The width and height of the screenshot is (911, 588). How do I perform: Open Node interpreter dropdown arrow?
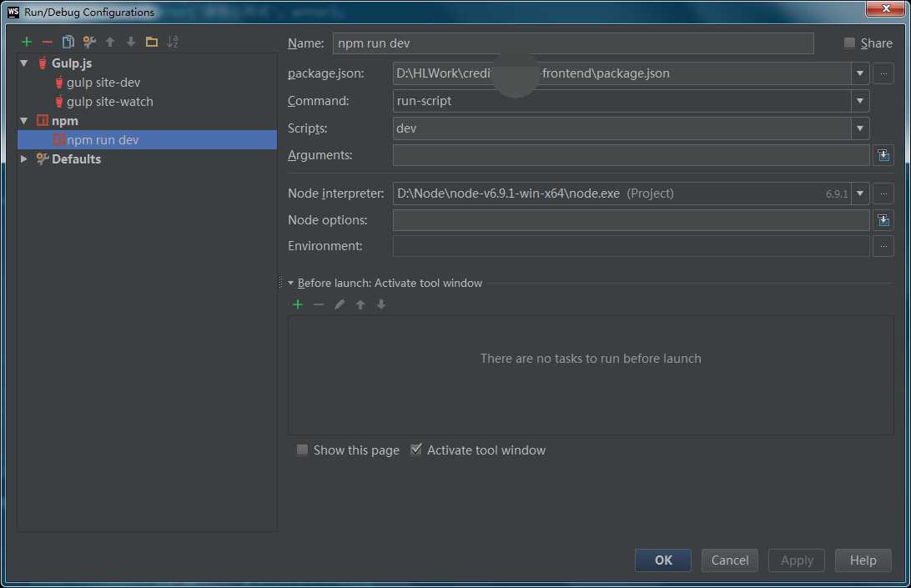pyautogui.click(x=860, y=193)
